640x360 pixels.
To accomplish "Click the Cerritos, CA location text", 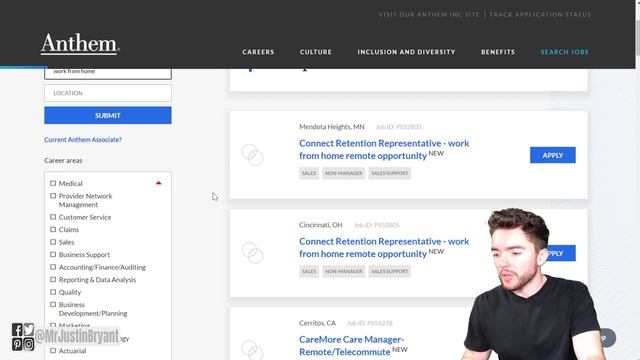I will [318, 323].
